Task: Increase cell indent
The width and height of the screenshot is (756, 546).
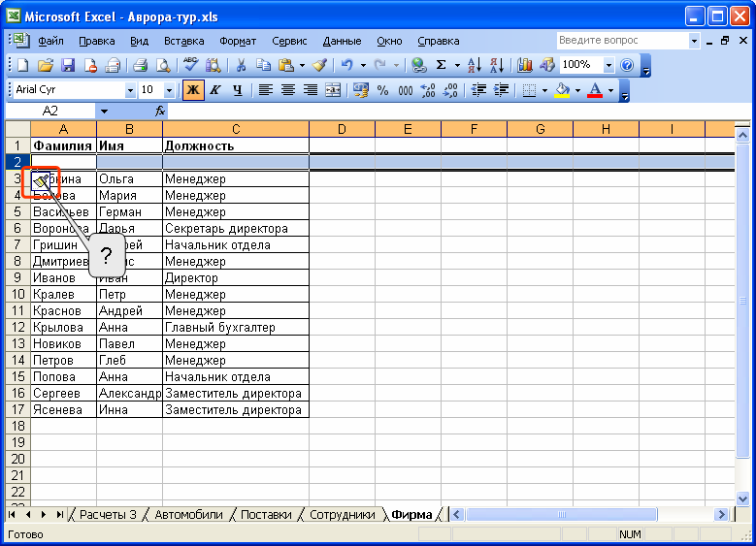Action: pyautogui.click(x=501, y=90)
